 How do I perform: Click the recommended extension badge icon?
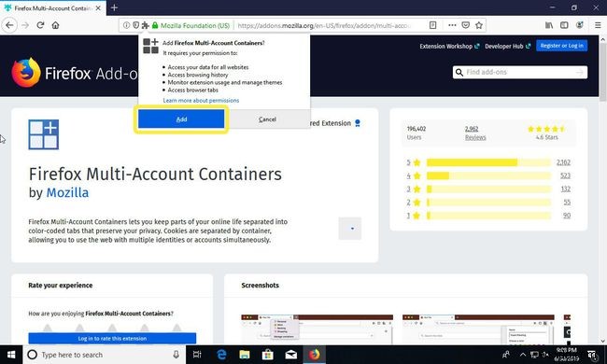pos(358,123)
